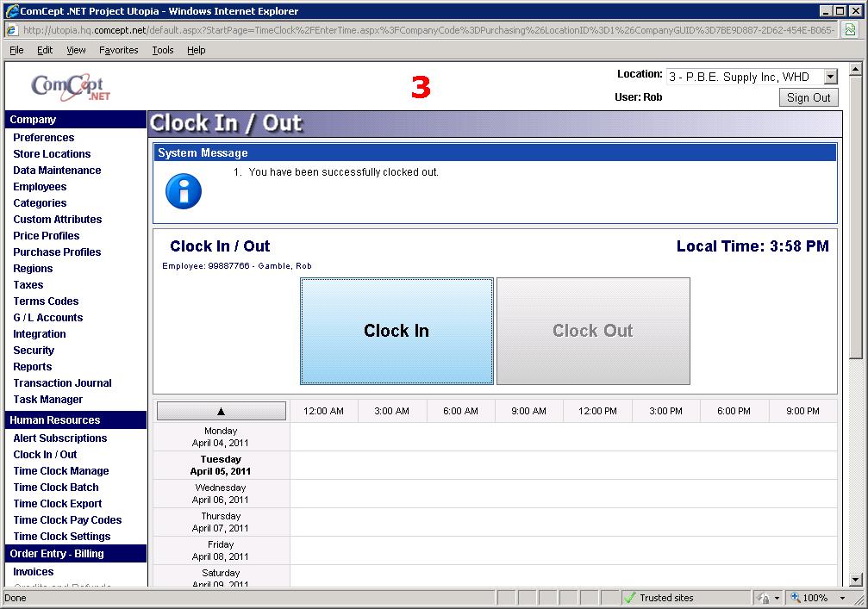Image resolution: width=868 pixels, height=609 pixels.
Task: Open Time Clock Manage in the sidebar
Action: pos(61,471)
